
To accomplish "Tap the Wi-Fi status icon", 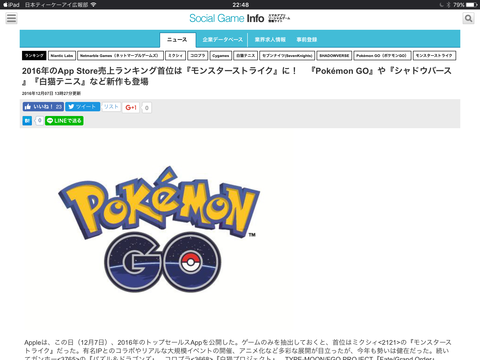I will click(x=93, y=5).
